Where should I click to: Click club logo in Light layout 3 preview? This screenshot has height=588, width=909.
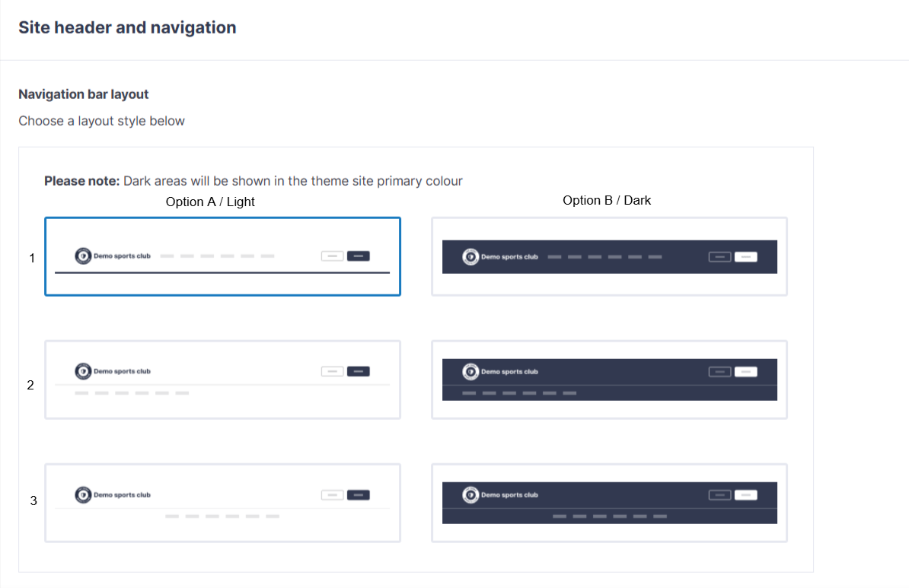pos(83,494)
